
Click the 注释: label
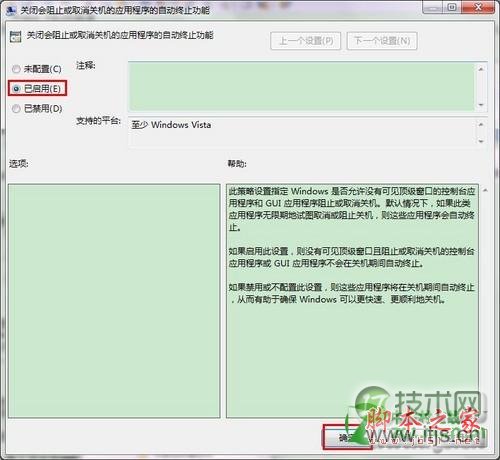tap(86, 65)
